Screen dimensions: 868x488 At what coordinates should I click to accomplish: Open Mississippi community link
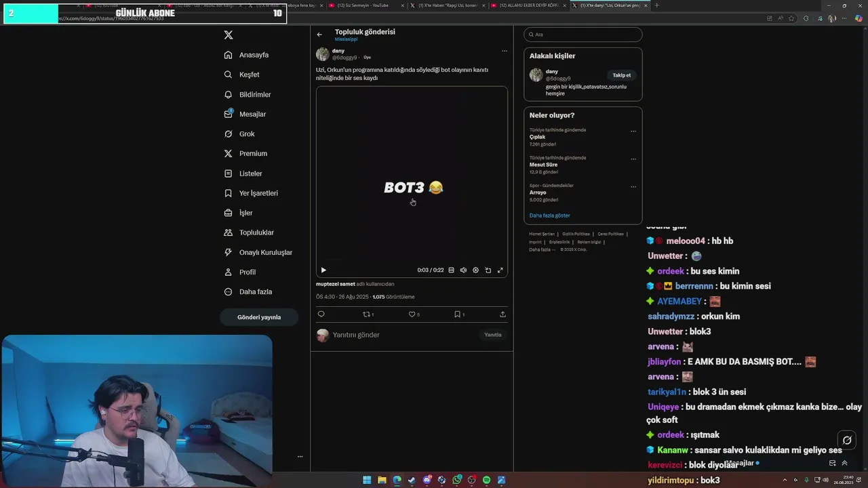coord(346,39)
